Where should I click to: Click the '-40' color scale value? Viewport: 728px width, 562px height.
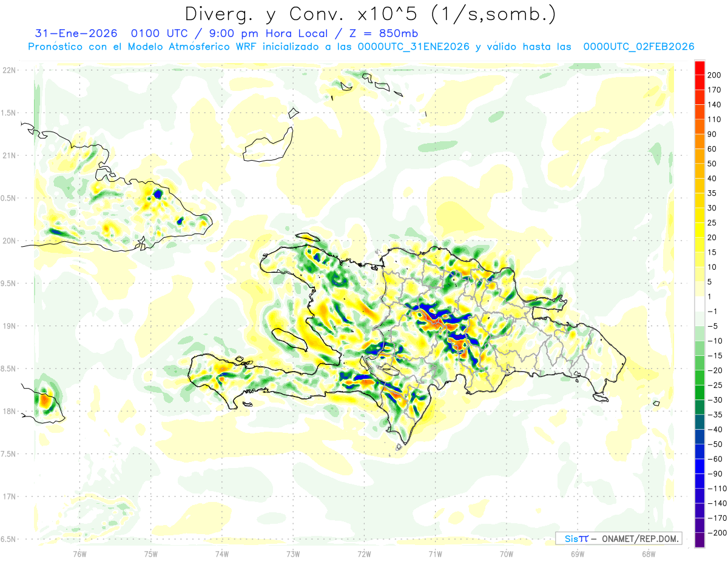tap(716, 430)
